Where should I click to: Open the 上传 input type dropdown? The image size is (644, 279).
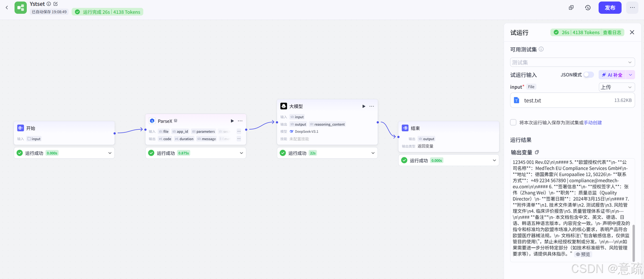coord(617,87)
